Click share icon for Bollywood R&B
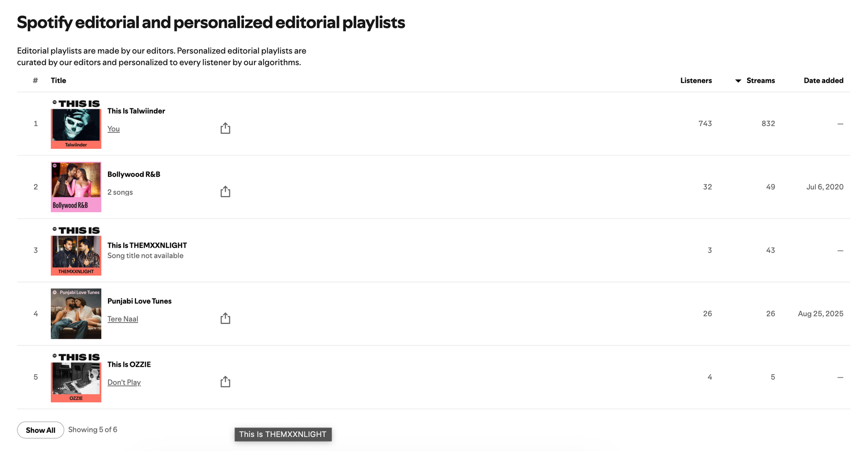The image size is (868, 451). (x=225, y=192)
